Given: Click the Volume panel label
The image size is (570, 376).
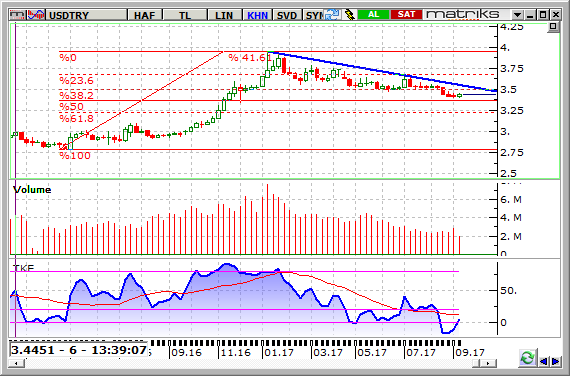Looking at the screenshot, I should (32, 189).
